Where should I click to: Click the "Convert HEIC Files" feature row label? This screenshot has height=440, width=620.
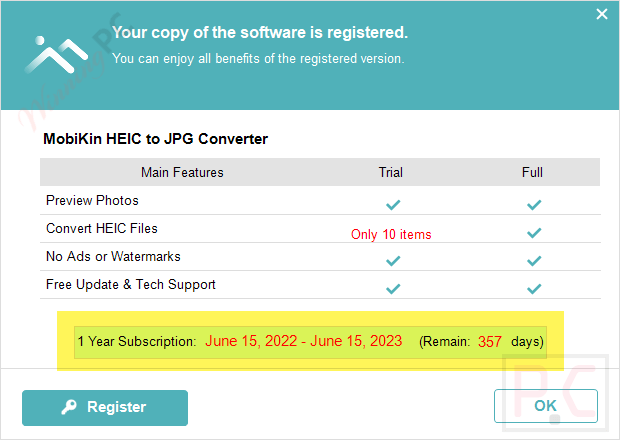click(x=102, y=228)
